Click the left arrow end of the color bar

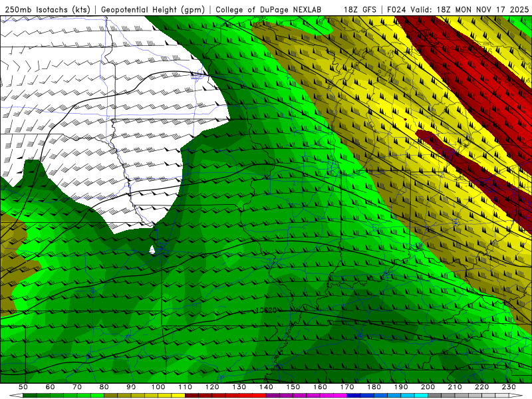(x=16, y=395)
